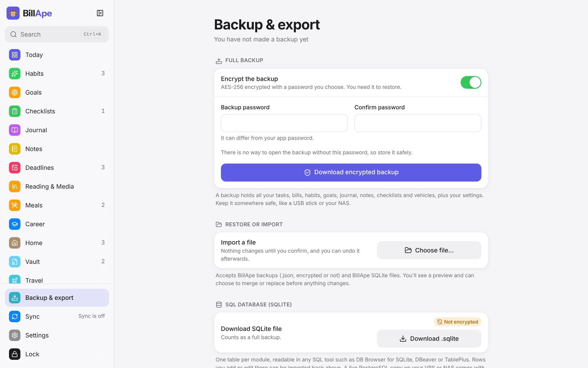Click the BillApe monkey logo

click(13, 13)
